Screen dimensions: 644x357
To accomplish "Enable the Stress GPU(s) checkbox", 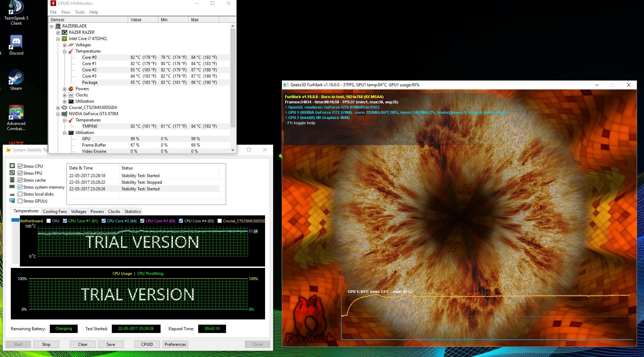I will pyautogui.click(x=20, y=201).
